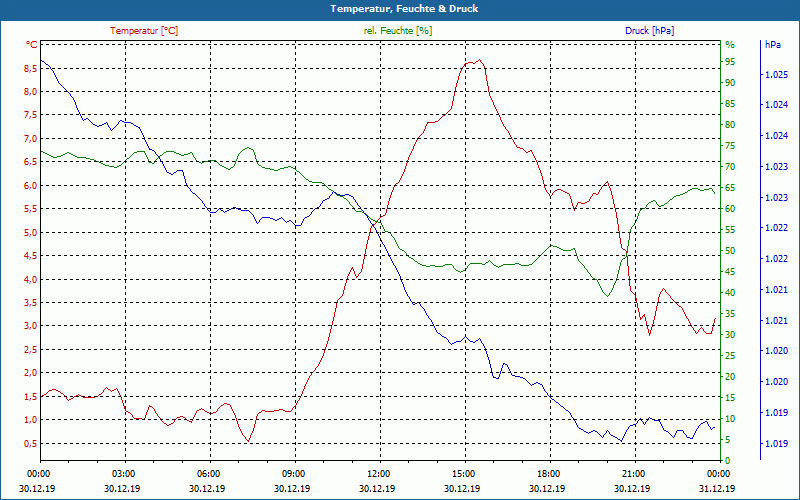Select the Druck [hPa] legend label
This screenshot has width=800, height=500.
(x=649, y=31)
